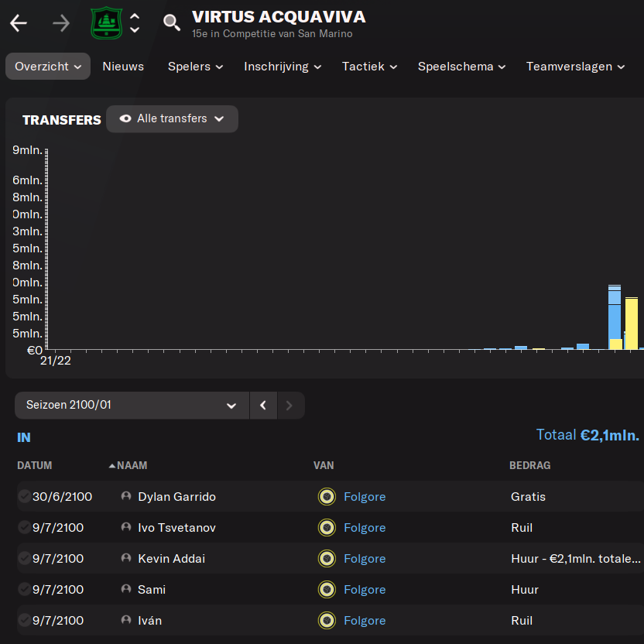Expand the Inschrijving menu
The width and height of the screenshot is (644, 644).
[x=283, y=66]
